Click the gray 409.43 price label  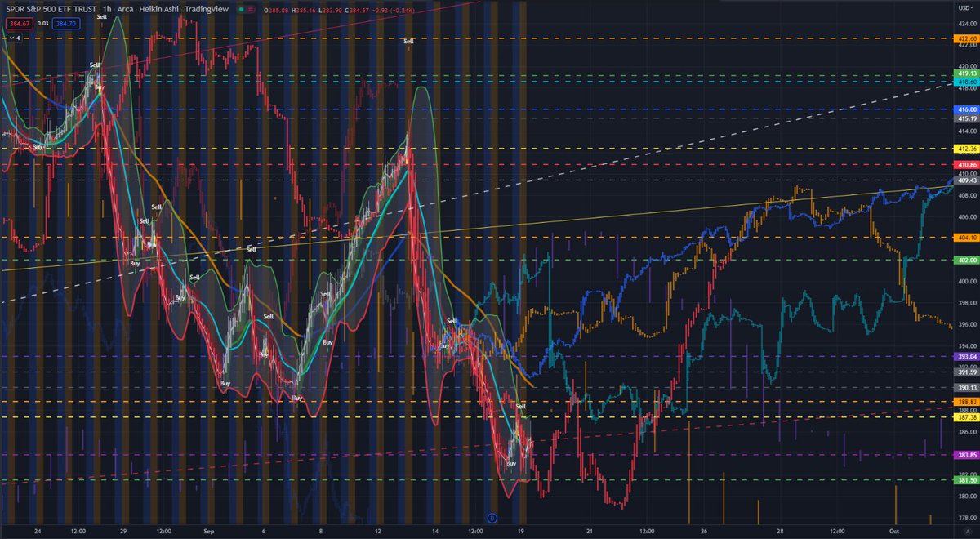(966, 180)
